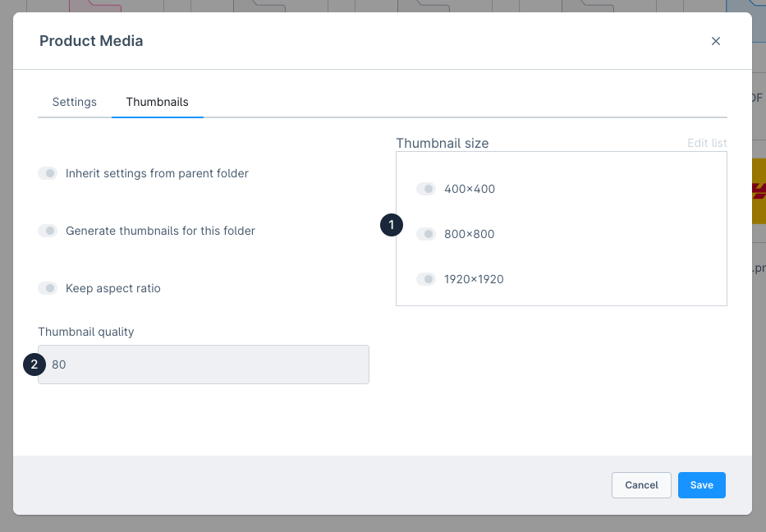
Task: Toggle Inherit settings from parent folder
Action: 48,173
